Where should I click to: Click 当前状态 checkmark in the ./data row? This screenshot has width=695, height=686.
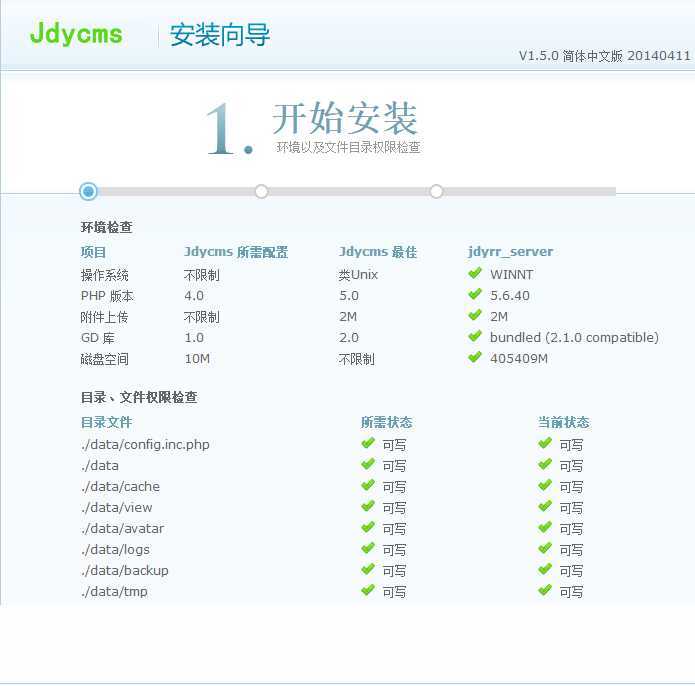tap(545, 464)
